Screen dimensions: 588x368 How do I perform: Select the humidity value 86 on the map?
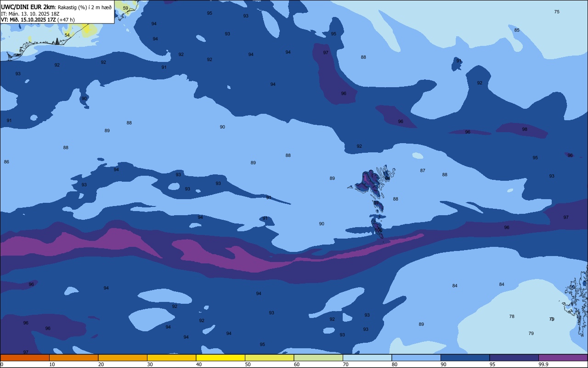pos(6,162)
